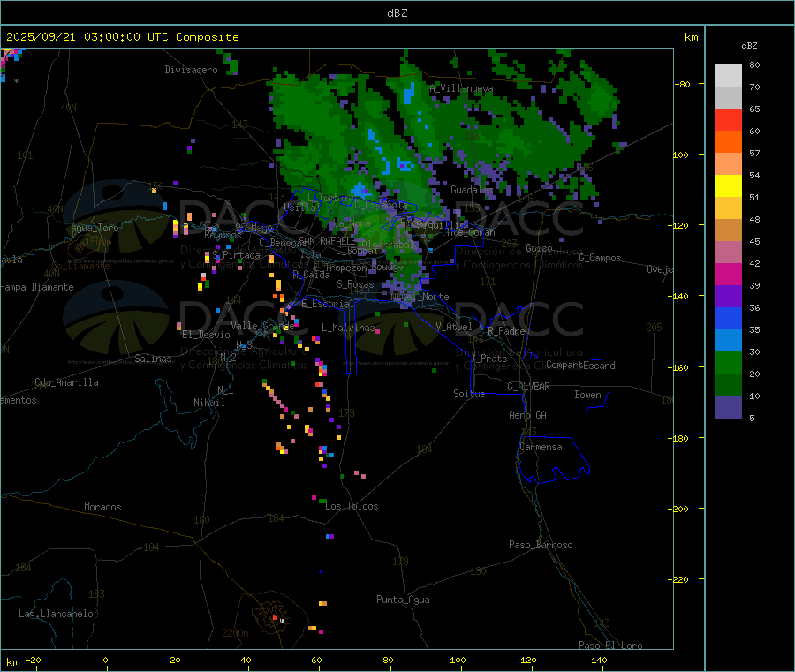795x672 pixels.
Task: Select the 80 dBZ white legend swatch
Action: click(x=728, y=76)
